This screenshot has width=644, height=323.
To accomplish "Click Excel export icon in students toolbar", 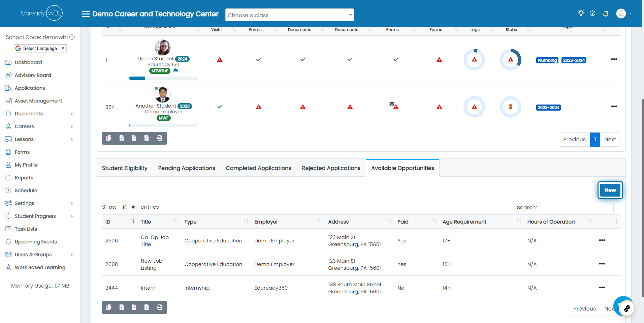I will click(122, 138).
